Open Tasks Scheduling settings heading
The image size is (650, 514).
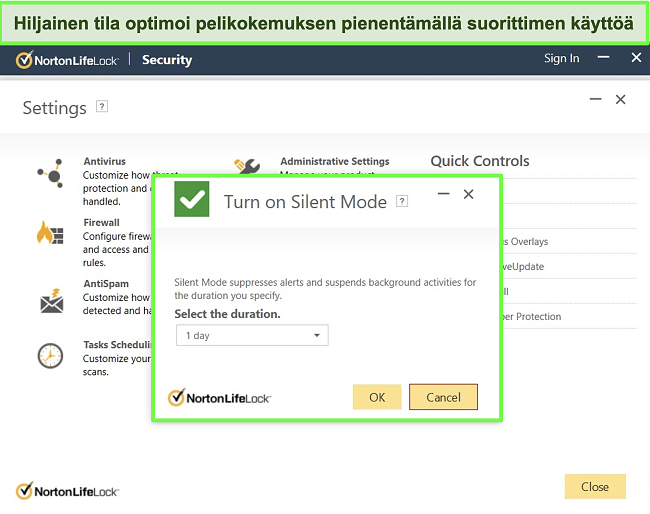point(118,345)
